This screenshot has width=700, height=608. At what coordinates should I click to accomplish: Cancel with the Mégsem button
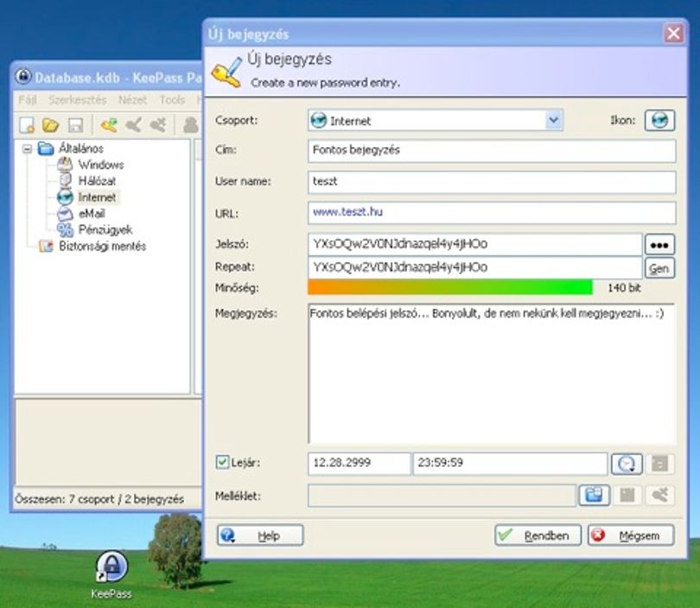631,535
